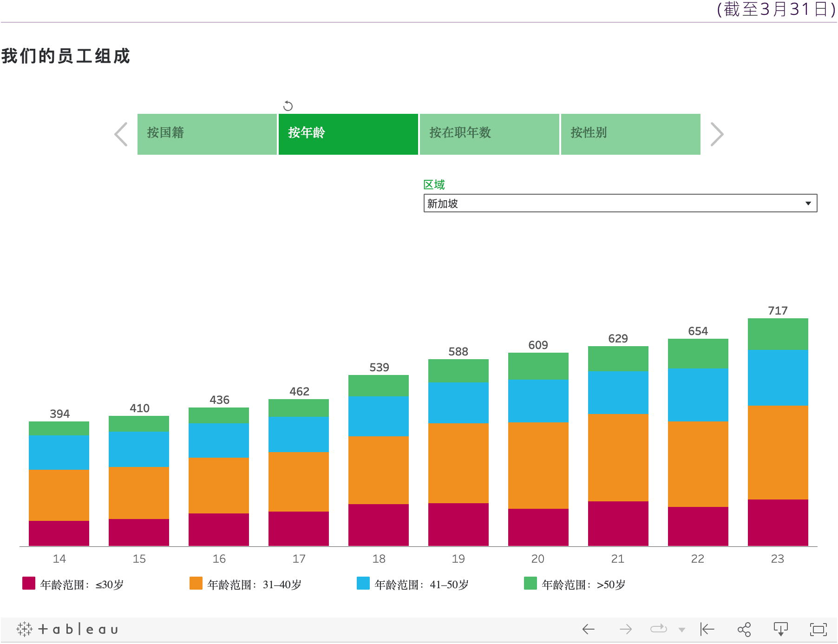Click the ≤30岁 magenta legend swatch
Image resolution: width=838 pixels, height=644 pixels.
coord(29,583)
